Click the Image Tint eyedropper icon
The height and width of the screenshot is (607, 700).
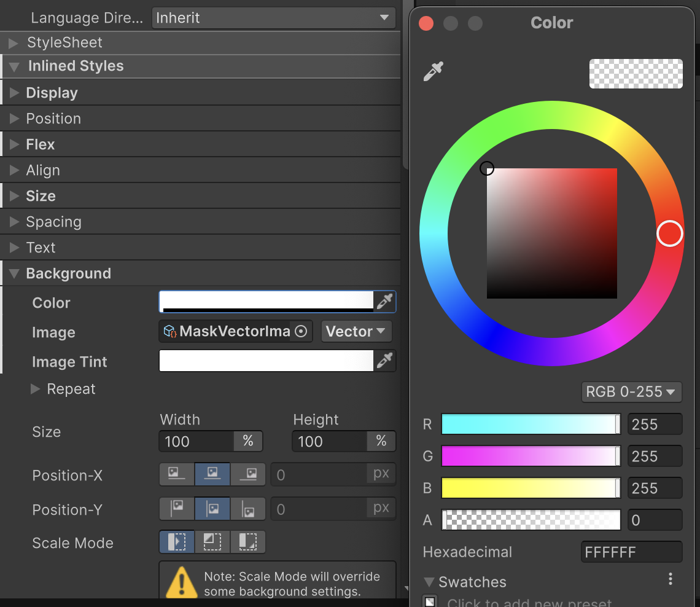tap(385, 361)
